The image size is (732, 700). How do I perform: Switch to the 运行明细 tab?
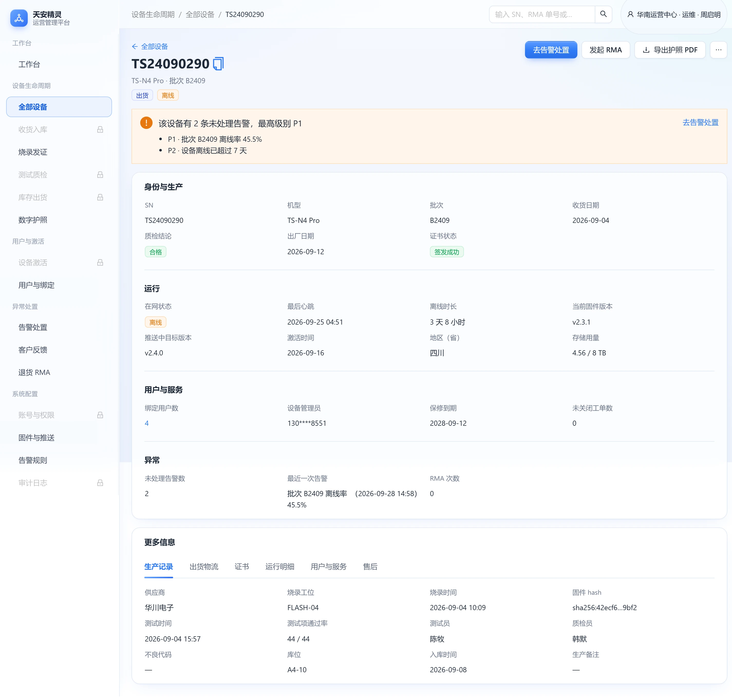pyautogui.click(x=280, y=566)
